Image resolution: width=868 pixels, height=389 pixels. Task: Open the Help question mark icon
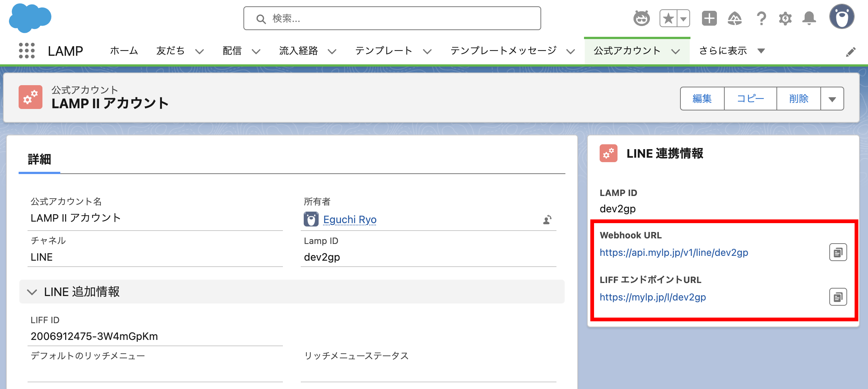pos(761,18)
